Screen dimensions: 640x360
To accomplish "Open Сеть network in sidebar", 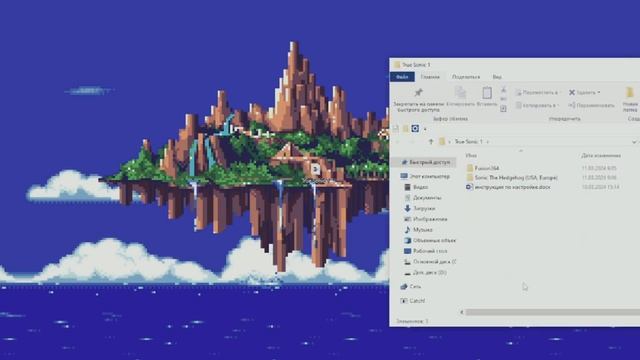I will [x=411, y=287].
